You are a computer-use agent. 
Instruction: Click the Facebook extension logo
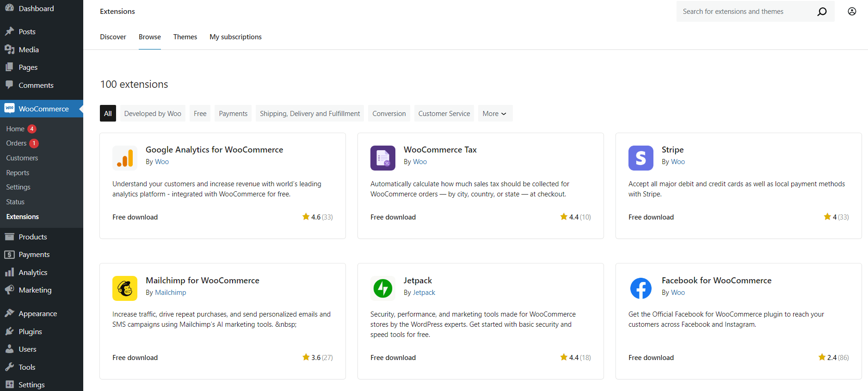(641, 288)
